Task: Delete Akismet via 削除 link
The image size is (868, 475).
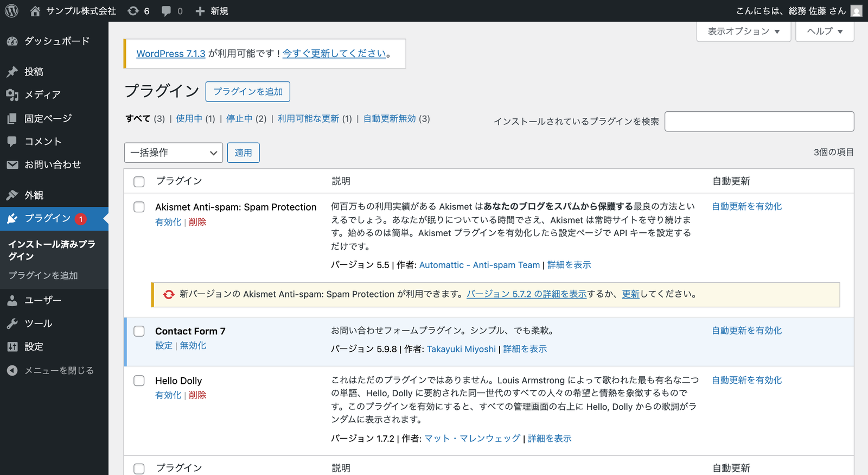Action: [x=197, y=222]
